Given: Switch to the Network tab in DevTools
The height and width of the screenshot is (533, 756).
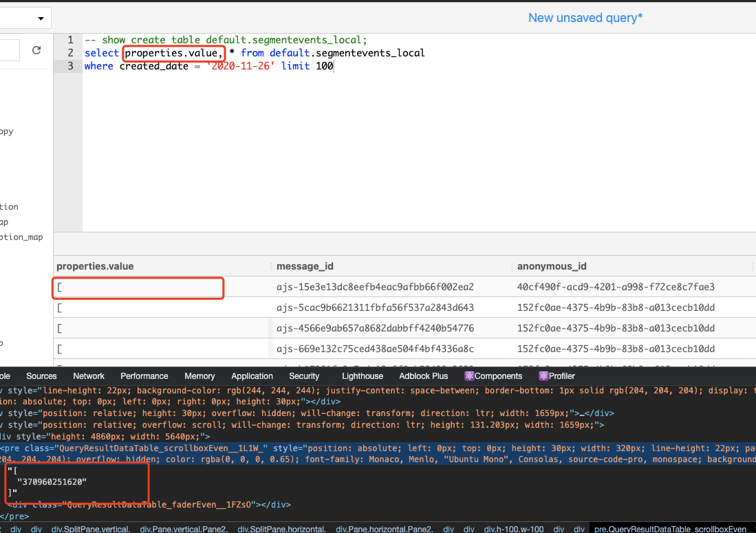Looking at the screenshot, I should [88, 376].
